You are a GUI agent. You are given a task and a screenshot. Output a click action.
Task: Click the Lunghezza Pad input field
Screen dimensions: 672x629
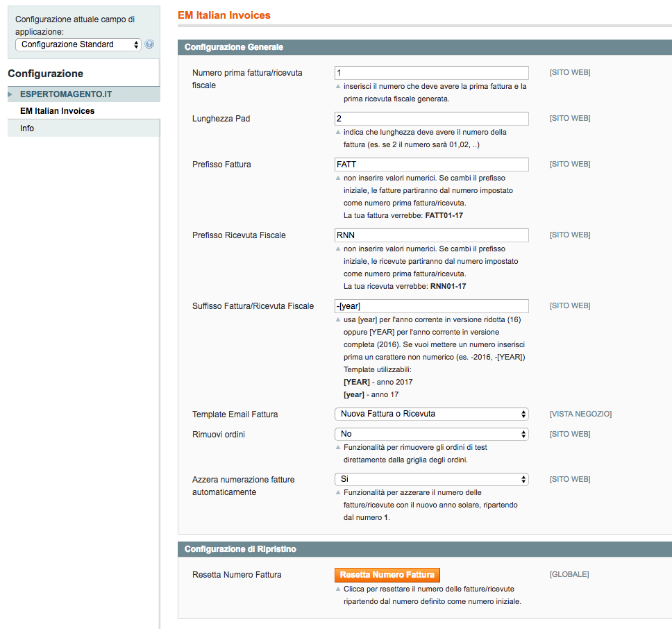point(432,119)
